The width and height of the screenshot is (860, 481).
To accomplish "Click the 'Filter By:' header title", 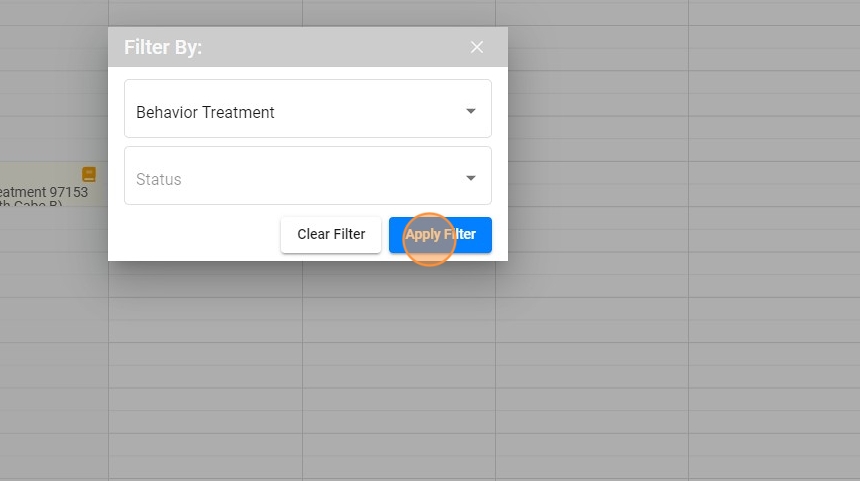I will pyautogui.click(x=163, y=47).
